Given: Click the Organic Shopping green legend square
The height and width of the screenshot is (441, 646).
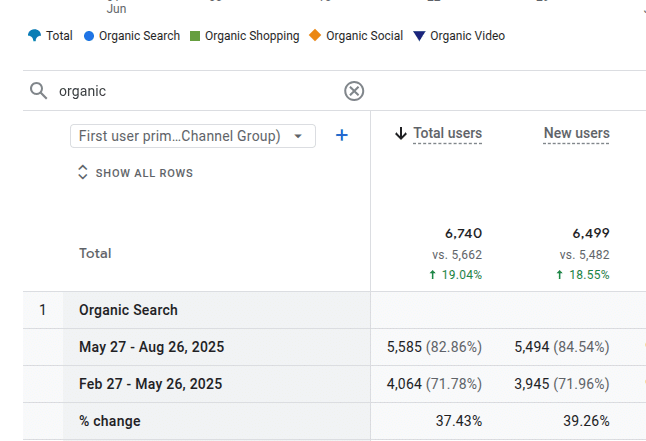Looking at the screenshot, I should pyautogui.click(x=195, y=36).
